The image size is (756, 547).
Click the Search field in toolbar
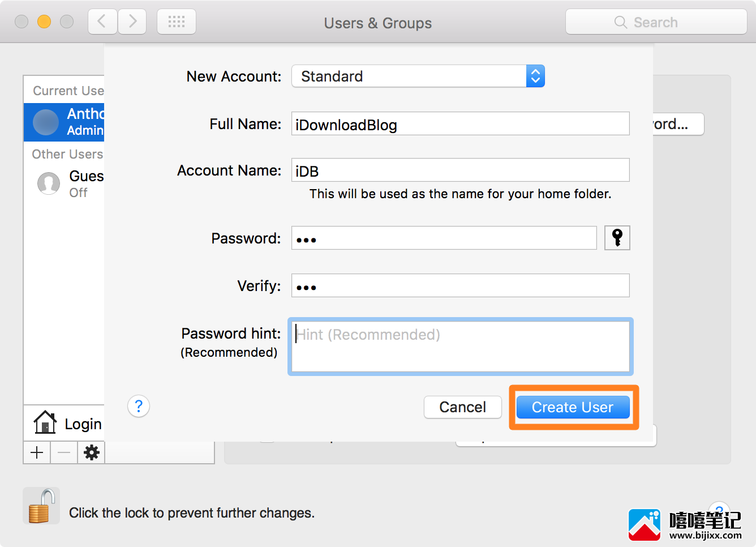pos(656,22)
